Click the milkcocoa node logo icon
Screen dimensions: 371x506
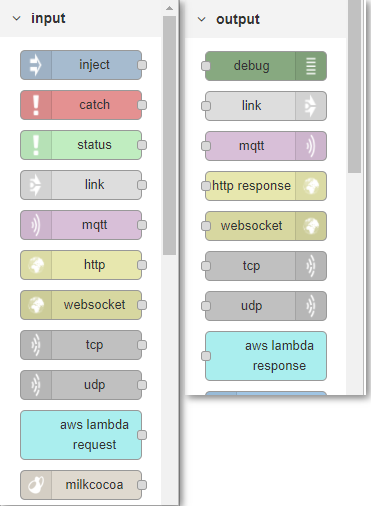point(36,485)
